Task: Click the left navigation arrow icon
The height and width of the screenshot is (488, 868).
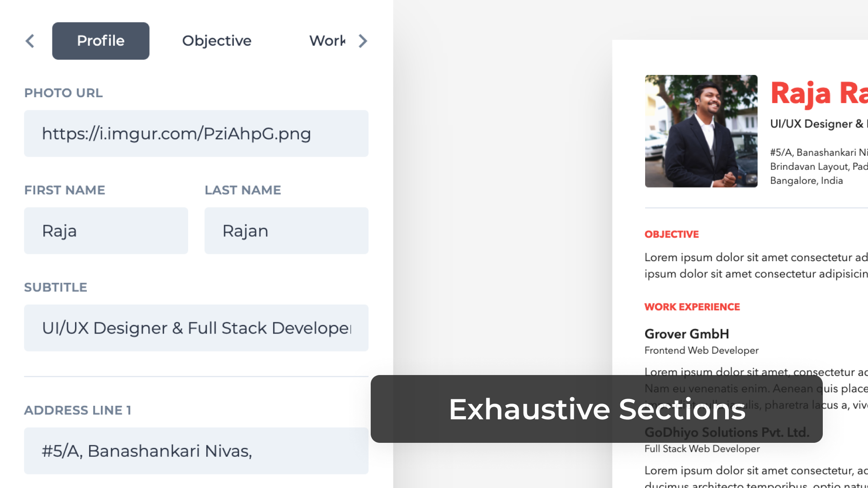Action: tap(30, 41)
